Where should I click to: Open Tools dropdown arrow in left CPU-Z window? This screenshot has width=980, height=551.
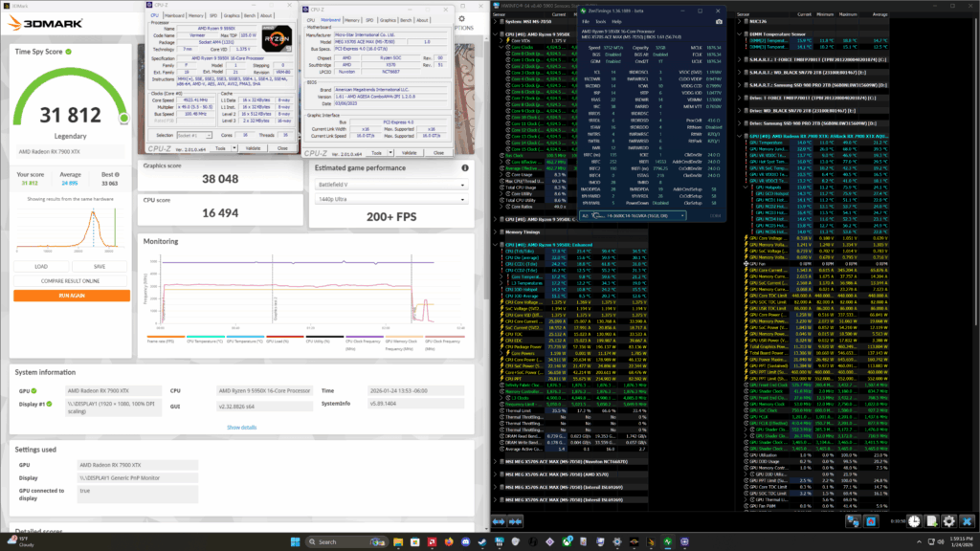coord(234,148)
